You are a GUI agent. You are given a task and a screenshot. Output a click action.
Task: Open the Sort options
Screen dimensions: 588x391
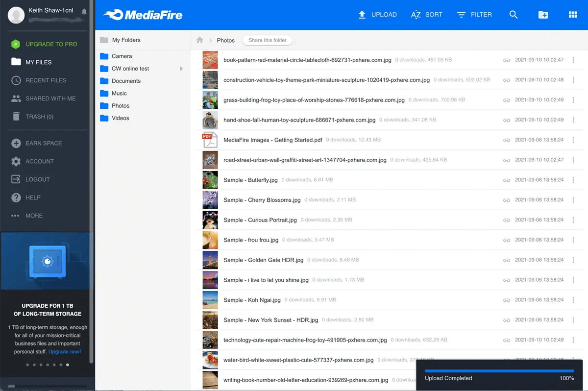tap(426, 15)
